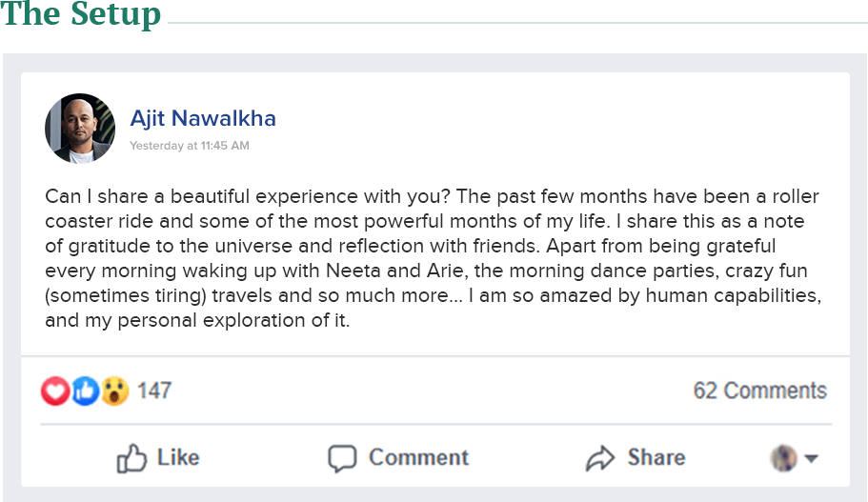The image size is (868, 502).
Task: Click the Yesterday at 11:45 AM timestamp
Action: click(190, 146)
